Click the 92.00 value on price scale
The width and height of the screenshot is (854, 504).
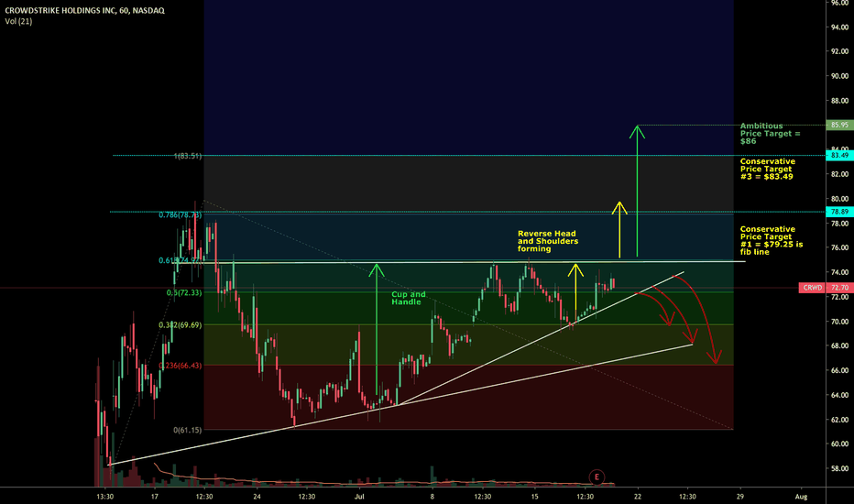[x=839, y=51]
